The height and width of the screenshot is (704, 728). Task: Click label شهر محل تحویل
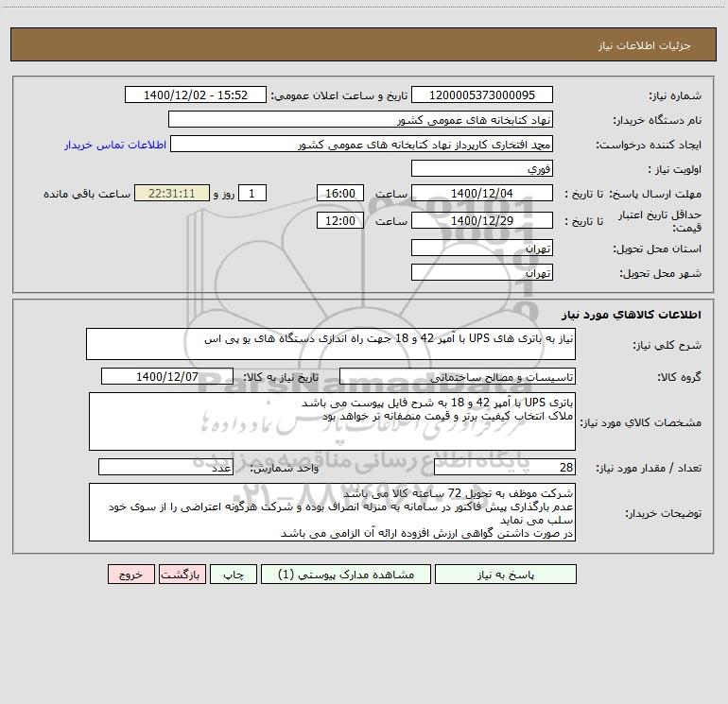pyautogui.click(x=660, y=273)
